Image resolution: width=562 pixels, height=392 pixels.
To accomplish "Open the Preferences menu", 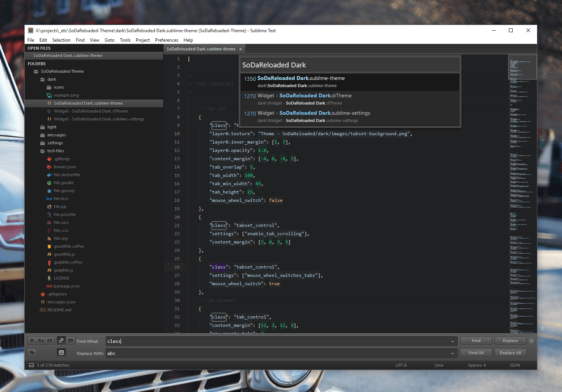I will 166,40.
